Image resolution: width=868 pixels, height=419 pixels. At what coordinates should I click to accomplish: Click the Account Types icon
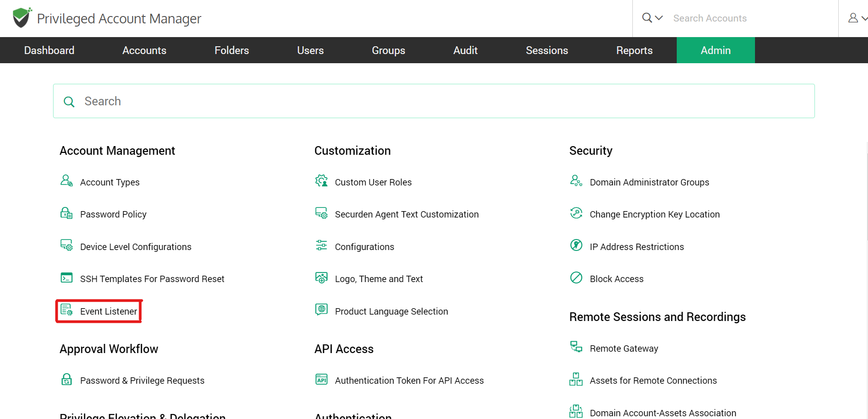[x=66, y=181]
